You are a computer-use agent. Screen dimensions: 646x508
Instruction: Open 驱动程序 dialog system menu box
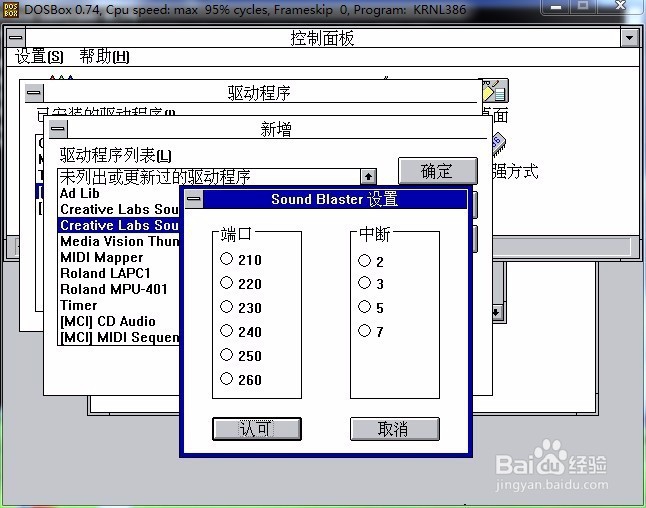click(x=34, y=93)
